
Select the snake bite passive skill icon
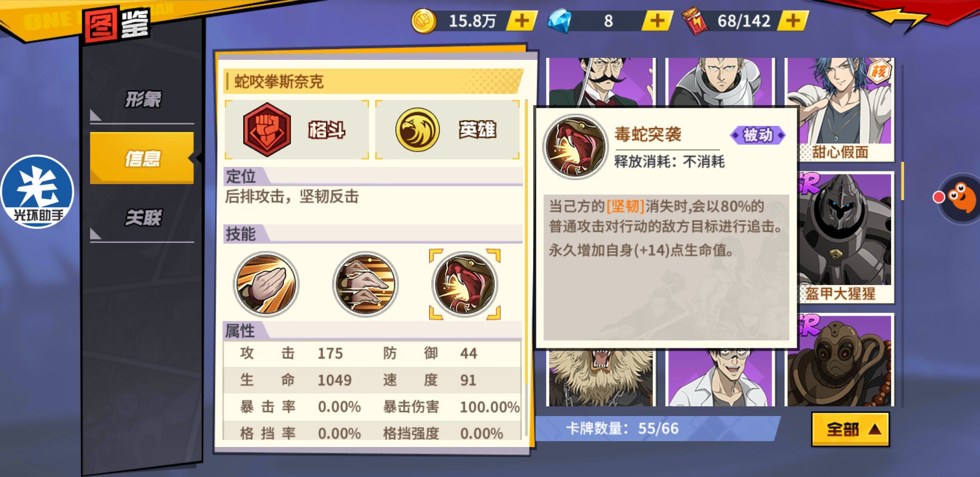465,284
